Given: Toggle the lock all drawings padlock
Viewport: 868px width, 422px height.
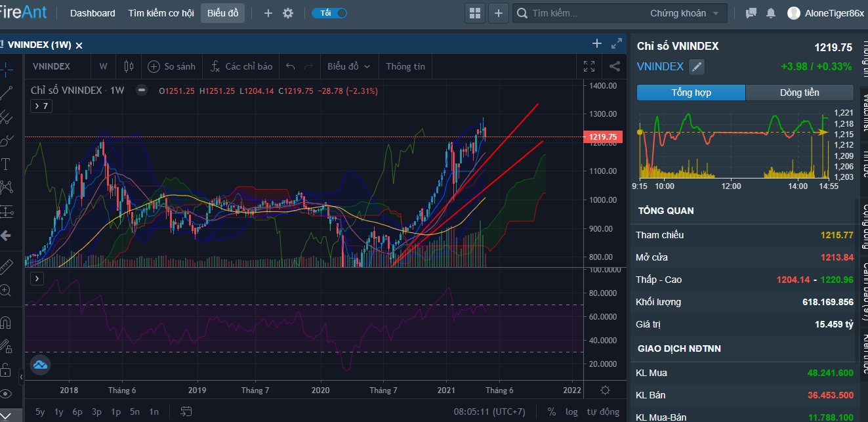Looking at the screenshot, I should click(x=6, y=369).
